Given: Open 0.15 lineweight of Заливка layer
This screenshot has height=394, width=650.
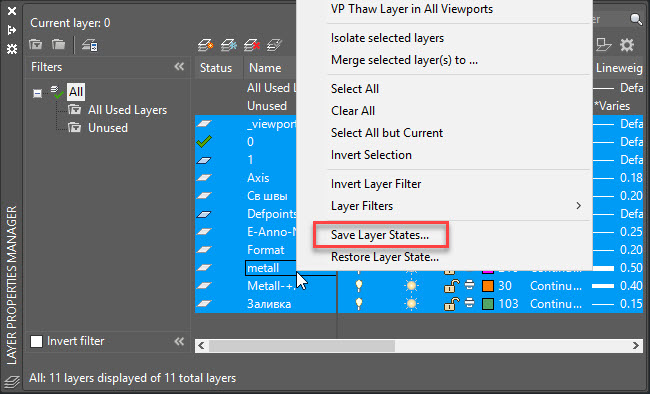Looking at the screenshot, I should point(617,304).
